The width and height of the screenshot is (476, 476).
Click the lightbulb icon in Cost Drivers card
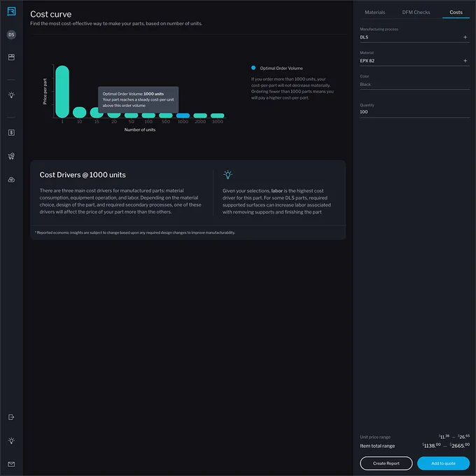227,174
